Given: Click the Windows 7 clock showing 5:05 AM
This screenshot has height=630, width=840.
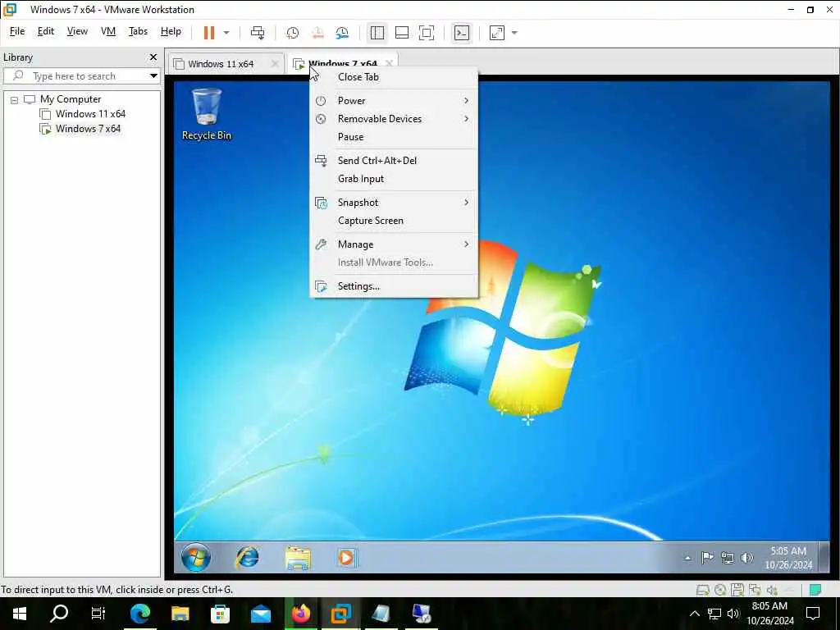Looking at the screenshot, I should (x=788, y=558).
